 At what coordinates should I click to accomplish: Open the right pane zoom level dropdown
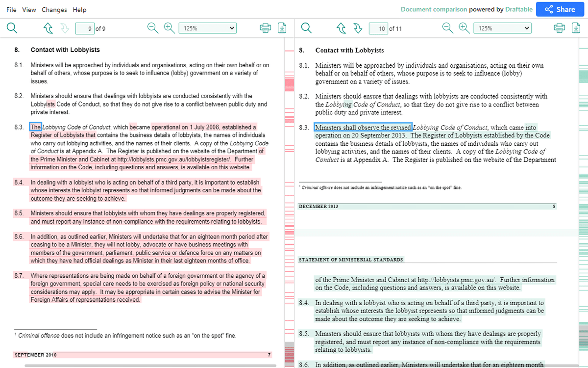[x=502, y=28]
